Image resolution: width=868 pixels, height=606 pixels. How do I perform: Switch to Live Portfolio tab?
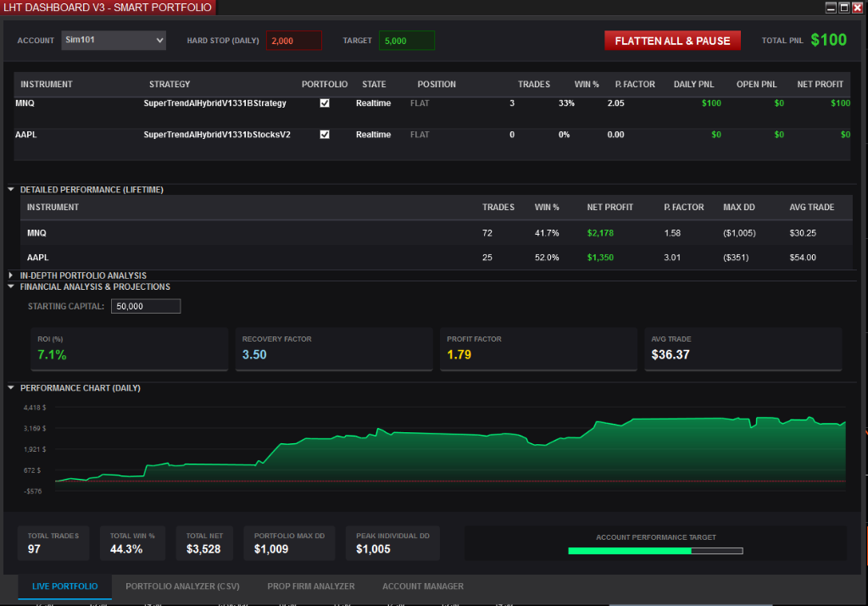[x=64, y=586]
